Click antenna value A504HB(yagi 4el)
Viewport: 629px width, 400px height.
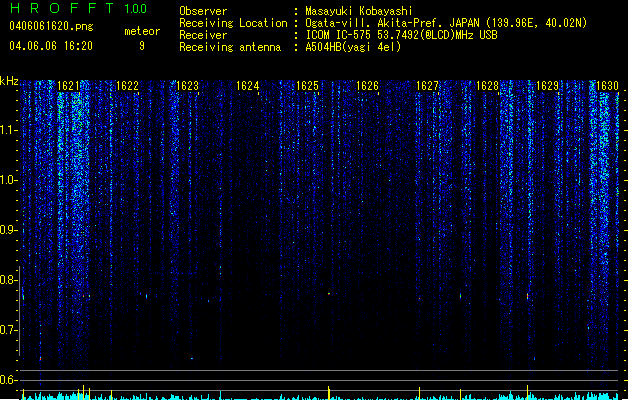coord(353,47)
